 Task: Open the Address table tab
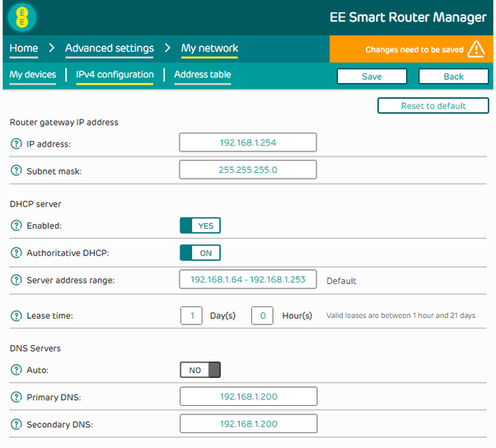pyautogui.click(x=203, y=75)
